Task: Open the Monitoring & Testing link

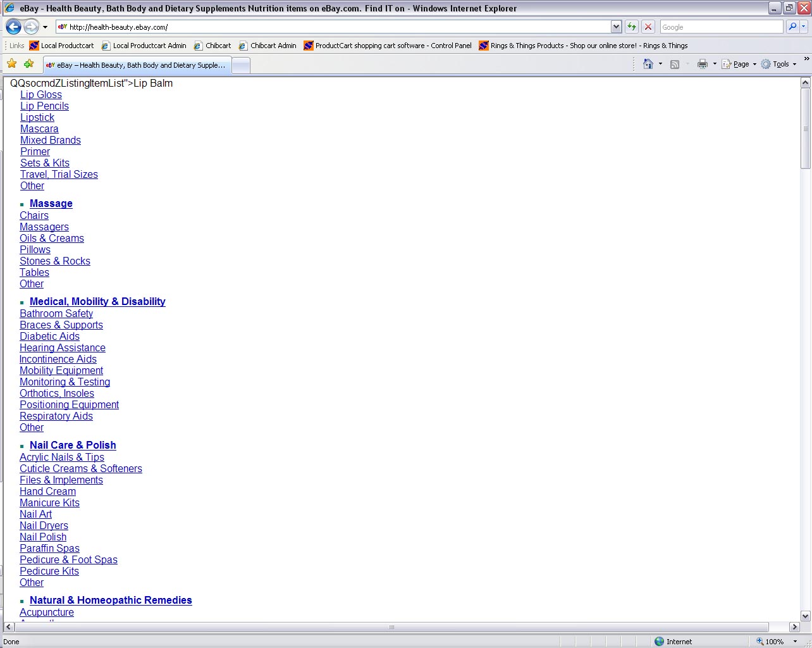Action: [65, 382]
